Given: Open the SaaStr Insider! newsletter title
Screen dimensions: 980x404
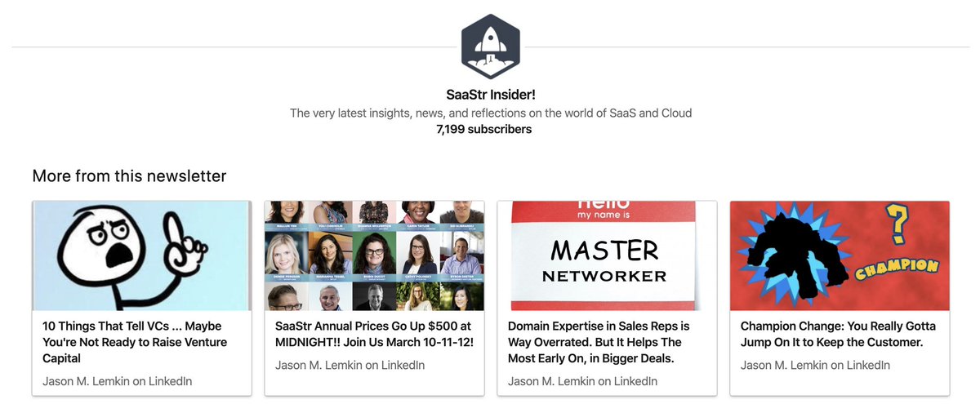Looking at the screenshot, I should tap(490, 95).
